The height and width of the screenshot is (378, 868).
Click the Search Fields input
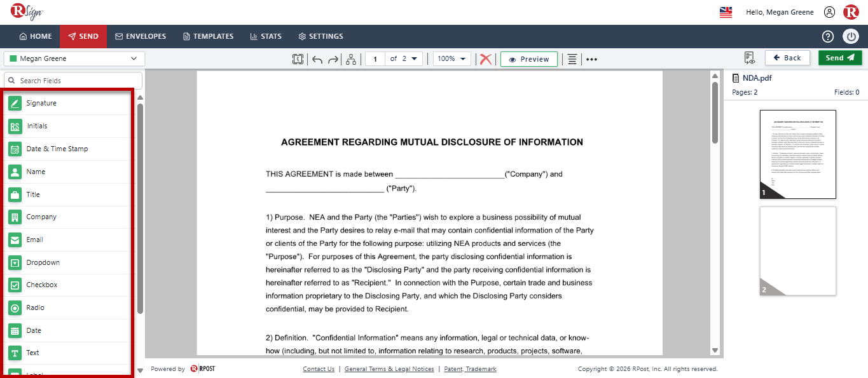coord(73,81)
